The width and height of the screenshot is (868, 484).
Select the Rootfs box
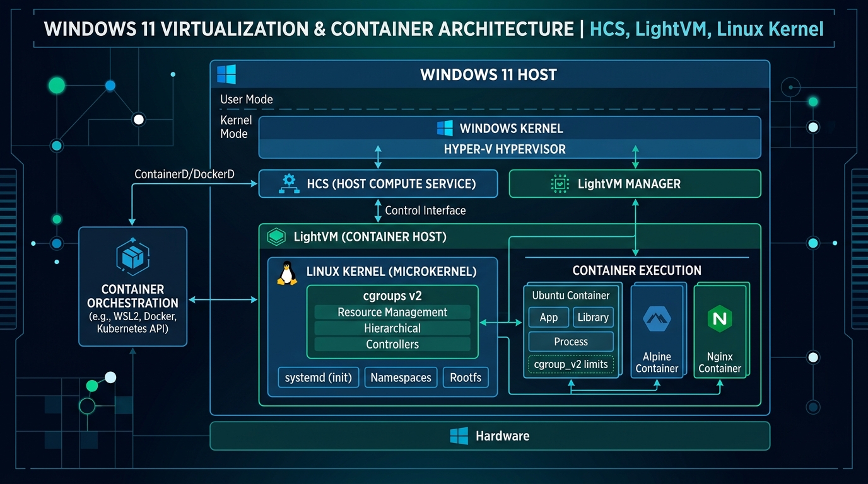pyautogui.click(x=466, y=377)
